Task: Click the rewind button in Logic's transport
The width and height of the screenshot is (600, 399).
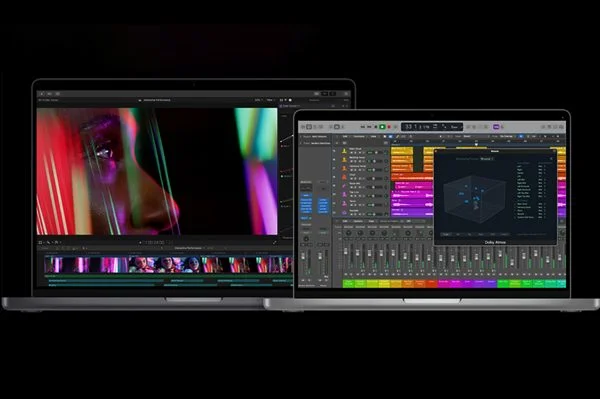Action: pos(363,127)
